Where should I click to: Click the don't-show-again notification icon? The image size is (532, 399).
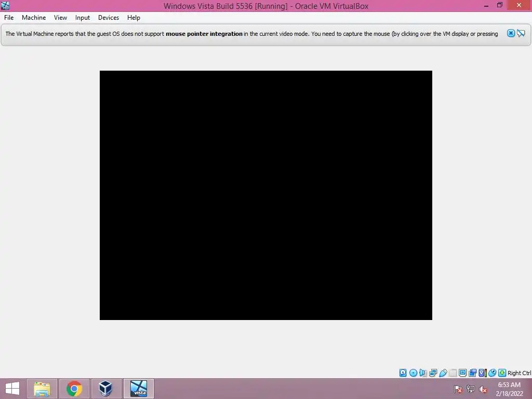pos(521,33)
